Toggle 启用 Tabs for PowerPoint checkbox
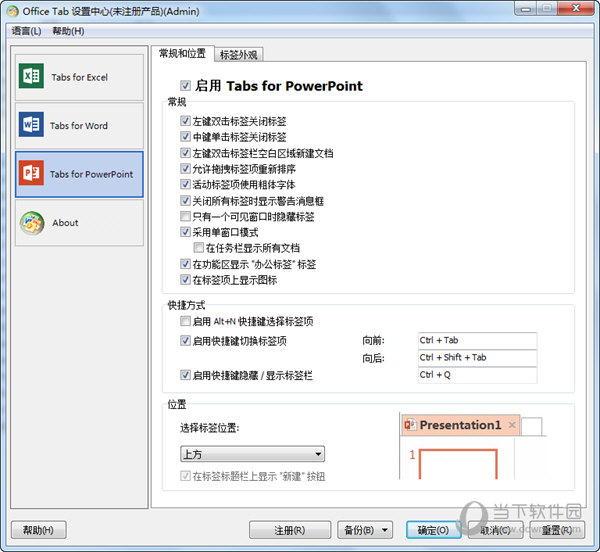Image resolution: width=600 pixels, height=552 pixels. [185, 85]
